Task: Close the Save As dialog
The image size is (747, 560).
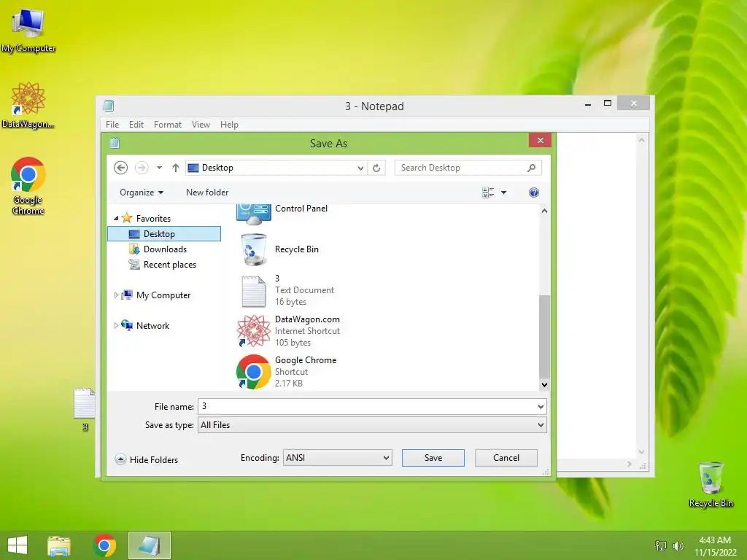Action: [541, 140]
